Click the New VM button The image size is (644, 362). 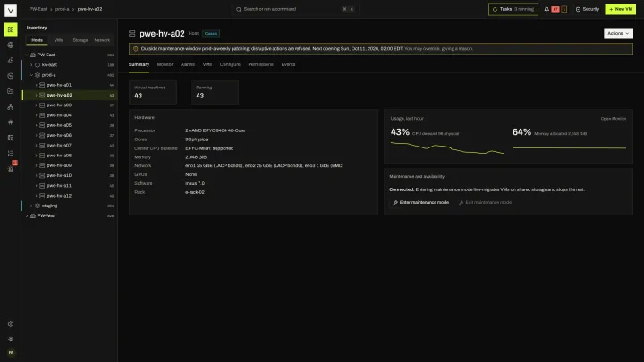coord(620,9)
